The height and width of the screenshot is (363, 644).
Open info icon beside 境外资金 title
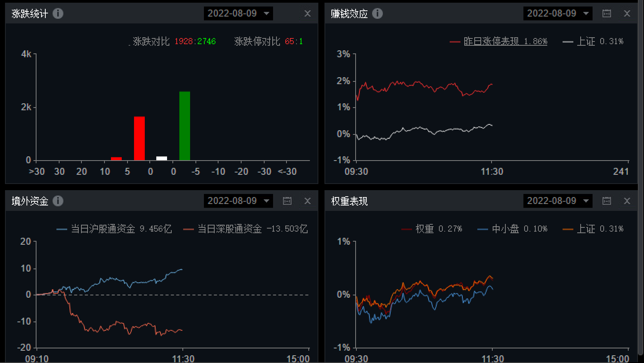click(58, 201)
